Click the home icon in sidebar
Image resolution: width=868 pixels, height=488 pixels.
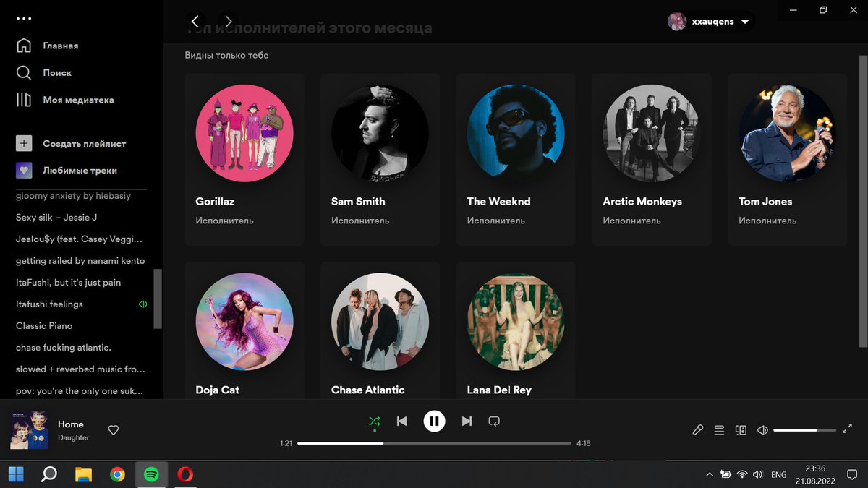point(24,46)
